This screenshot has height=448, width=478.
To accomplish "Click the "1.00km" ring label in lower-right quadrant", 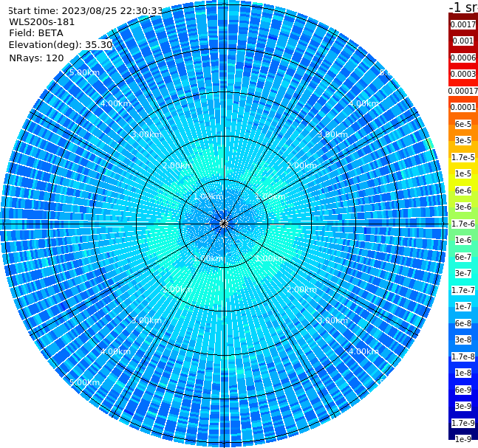I will tap(270, 258).
